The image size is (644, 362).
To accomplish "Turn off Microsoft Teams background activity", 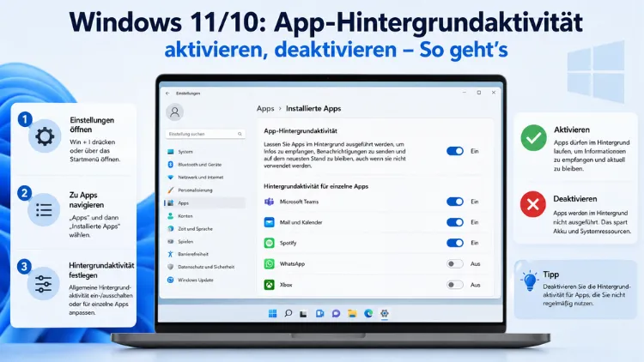I will [x=454, y=202].
